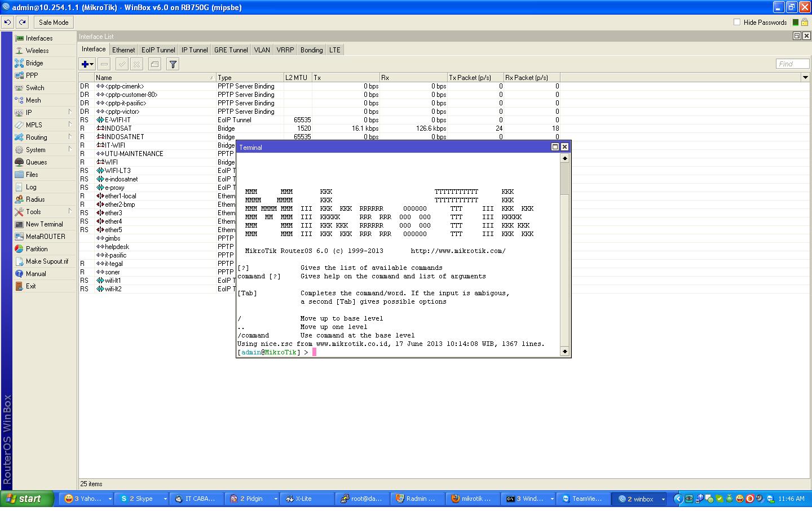This screenshot has width=812, height=511.
Task: Open the PPP sidebar item
Action: tap(45, 75)
